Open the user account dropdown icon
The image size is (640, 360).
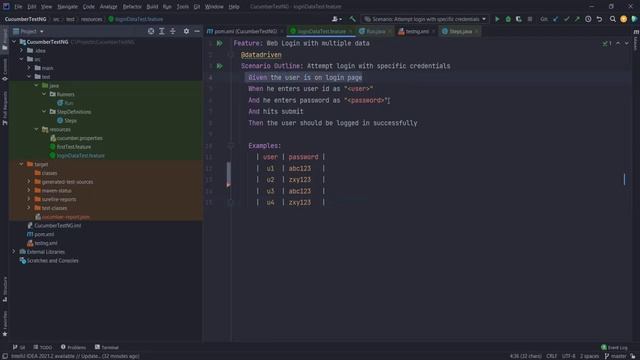(x=337, y=19)
